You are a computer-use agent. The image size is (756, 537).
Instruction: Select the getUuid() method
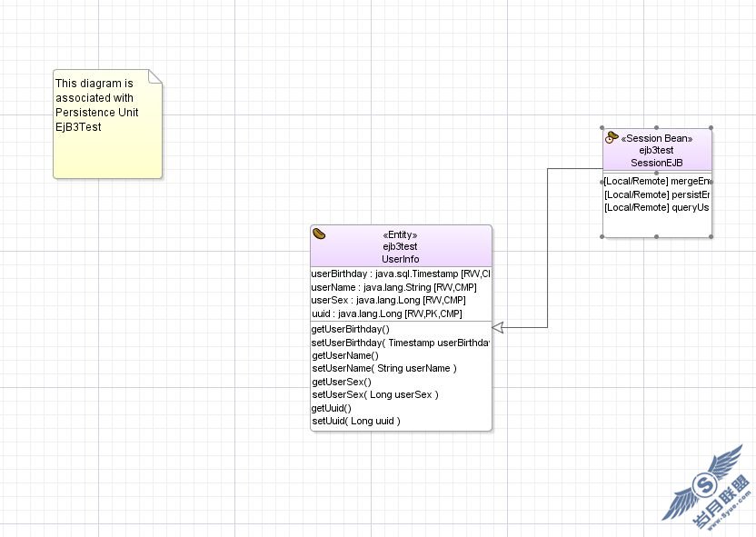coord(332,408)
